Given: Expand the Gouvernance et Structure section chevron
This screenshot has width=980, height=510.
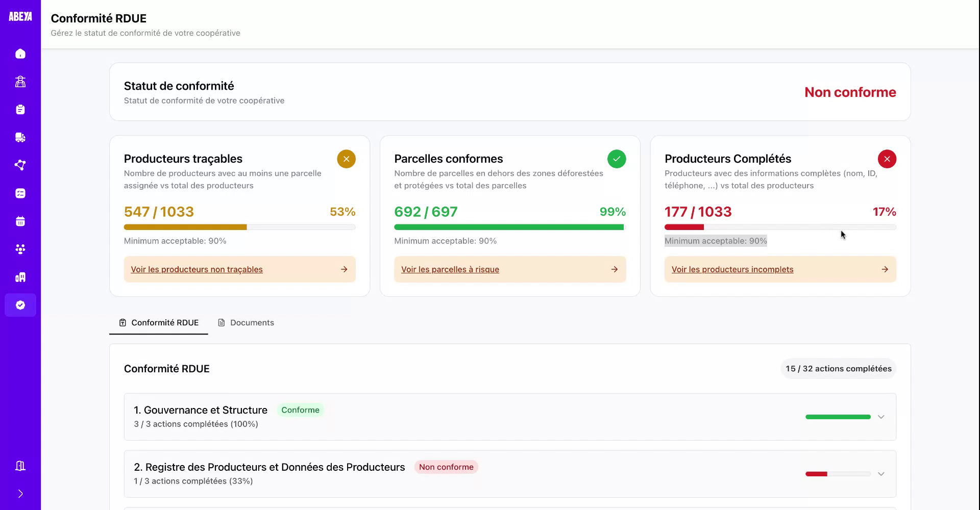Looking at the screenshot, I should (x=880, y=417).
